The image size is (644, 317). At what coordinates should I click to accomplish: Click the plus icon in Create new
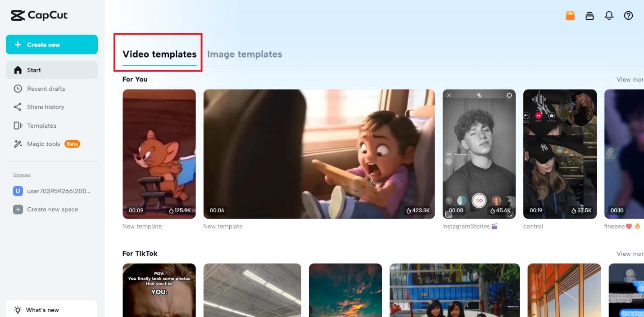pos(18,45)
